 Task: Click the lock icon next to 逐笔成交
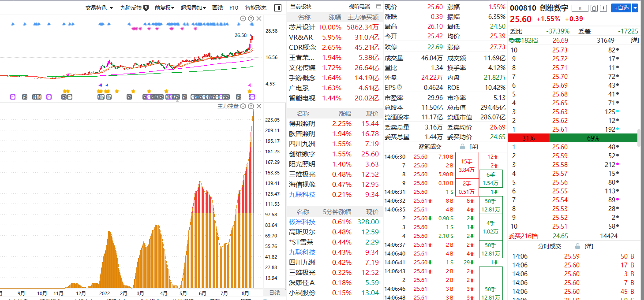[x=463, y=146]
